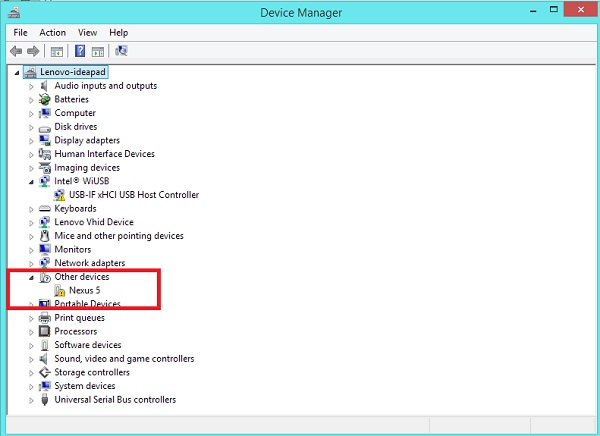This screenshot has width=600, height=436.
Task: Expand Universal Serial Bus controllers
Action: (x=31, y=400)
